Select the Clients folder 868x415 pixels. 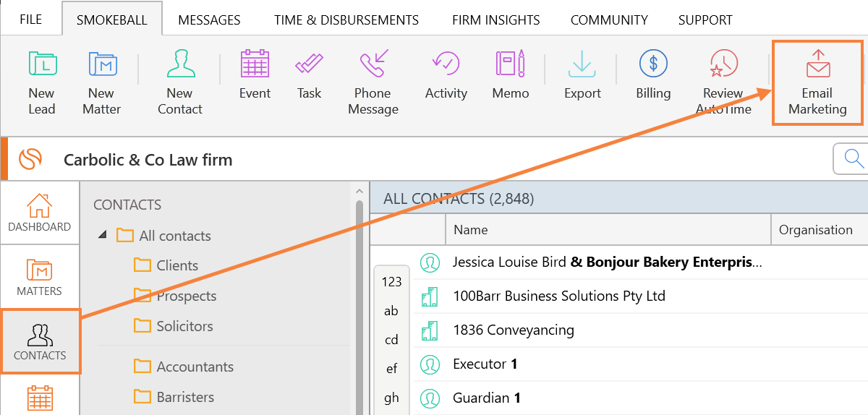[x=166, y=265]
